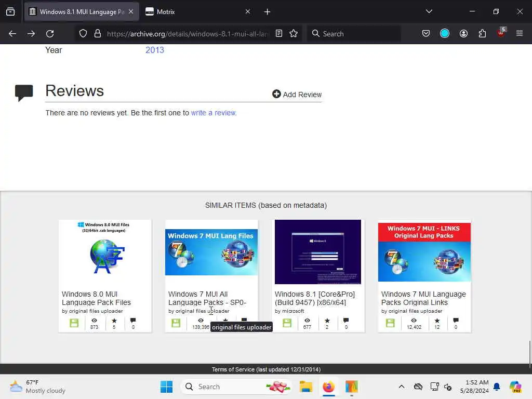Click favorites star icon showing 5
Screen dimensions: 532x399
[114, 321]
